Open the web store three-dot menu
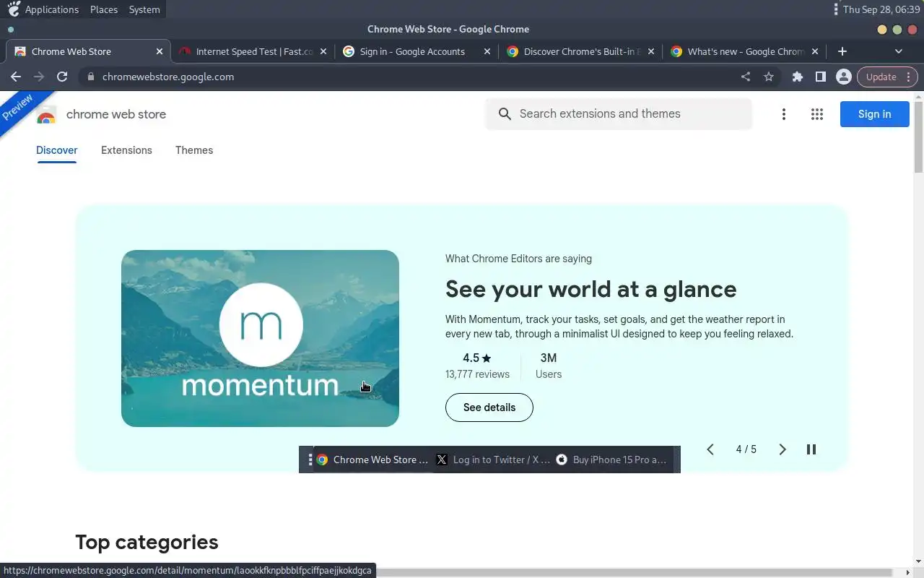Image resolution: width=924 pixels, height=578 pixels. coord(783,114)
